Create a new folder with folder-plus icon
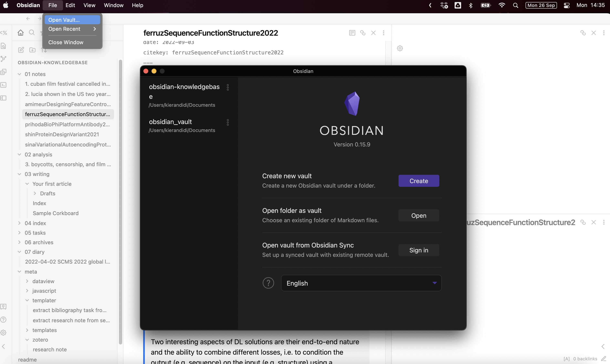The image size is (610, 364). click(32, 50)
